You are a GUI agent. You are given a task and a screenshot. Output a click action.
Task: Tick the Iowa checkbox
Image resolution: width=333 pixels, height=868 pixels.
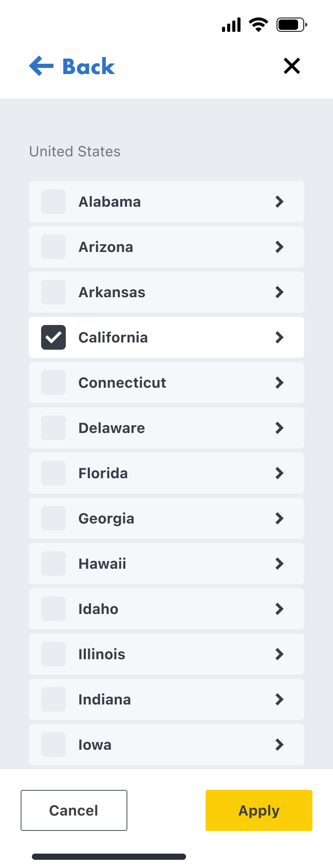point(53,745)
